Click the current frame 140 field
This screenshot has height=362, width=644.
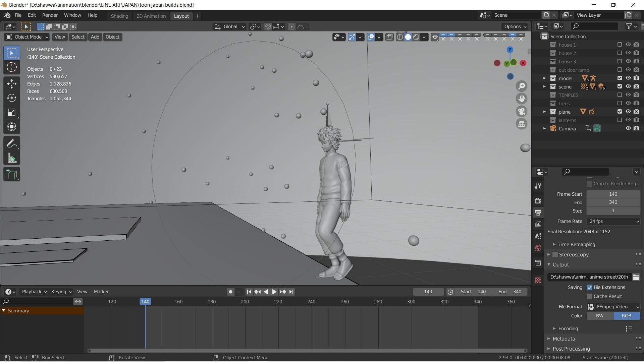pyautogui.click(x=428, y=292)
